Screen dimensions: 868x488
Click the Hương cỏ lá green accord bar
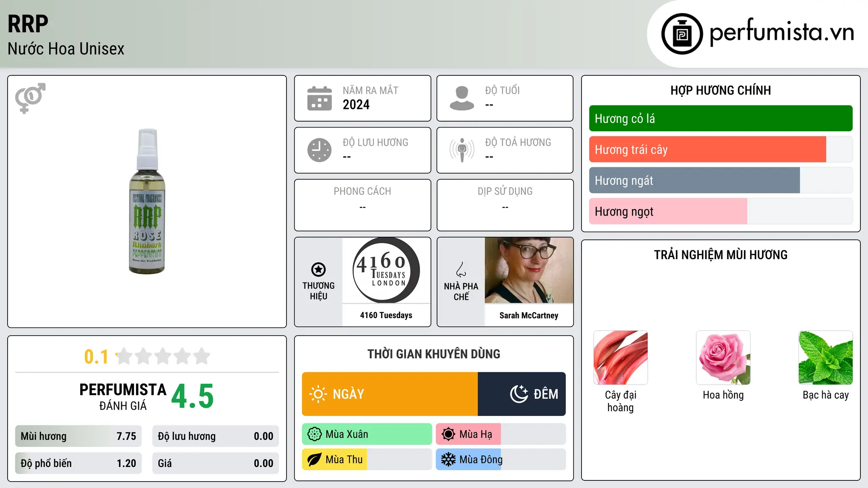coord(721,119)
